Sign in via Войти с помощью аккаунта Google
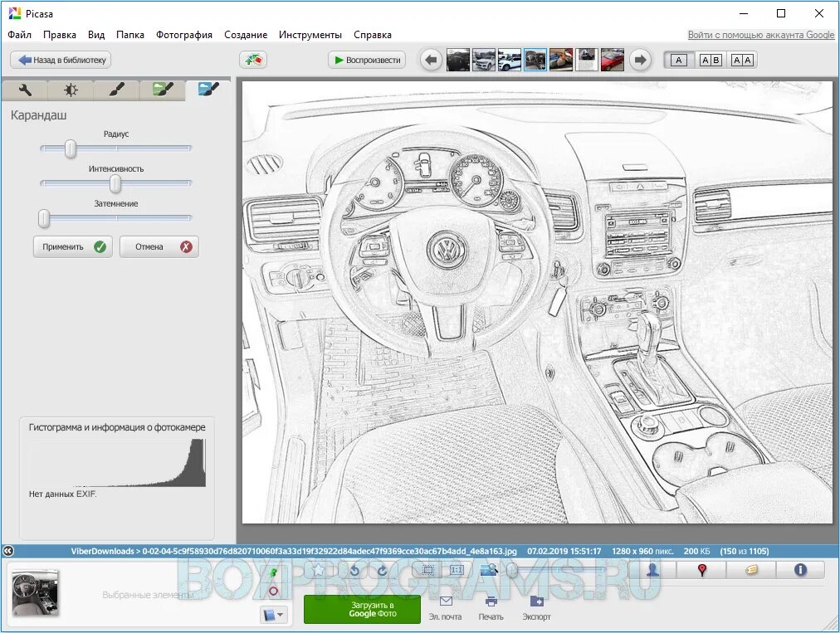840x633 pixels. tap(760, 35)
